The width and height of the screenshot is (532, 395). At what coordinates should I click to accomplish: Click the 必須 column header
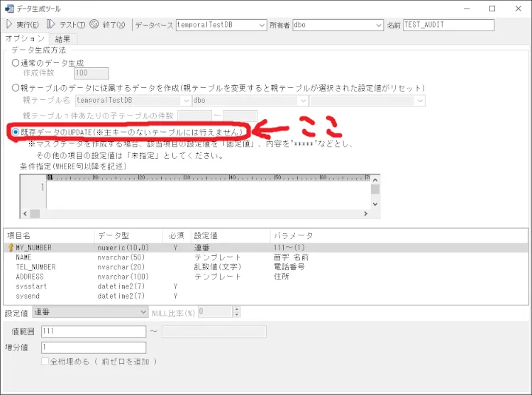coord(177,235)
